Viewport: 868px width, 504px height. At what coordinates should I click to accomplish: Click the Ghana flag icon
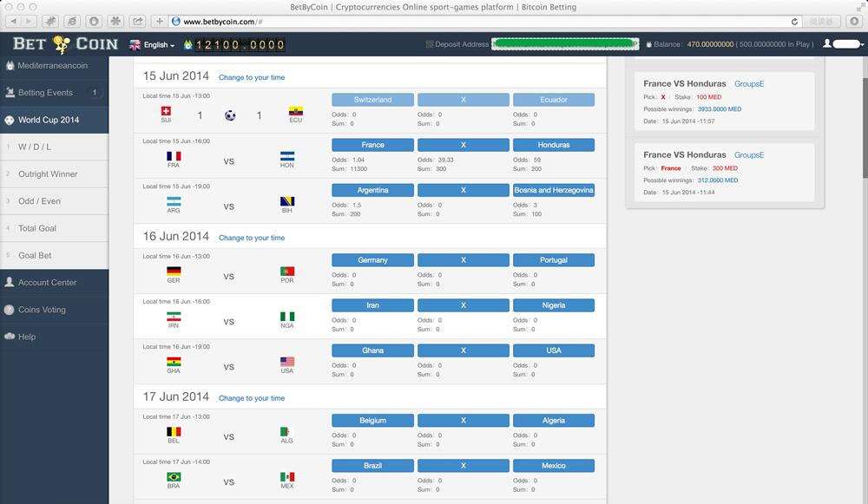click(x=174, y=362)
